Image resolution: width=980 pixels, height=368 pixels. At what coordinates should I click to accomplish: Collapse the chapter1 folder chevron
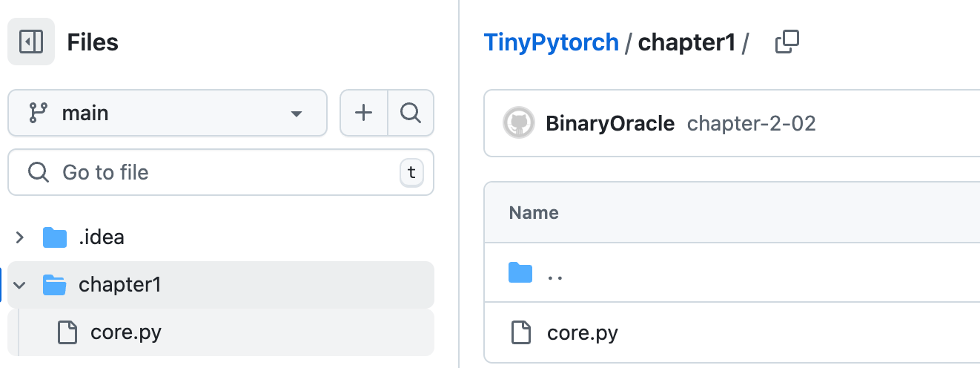coord(20,285)
